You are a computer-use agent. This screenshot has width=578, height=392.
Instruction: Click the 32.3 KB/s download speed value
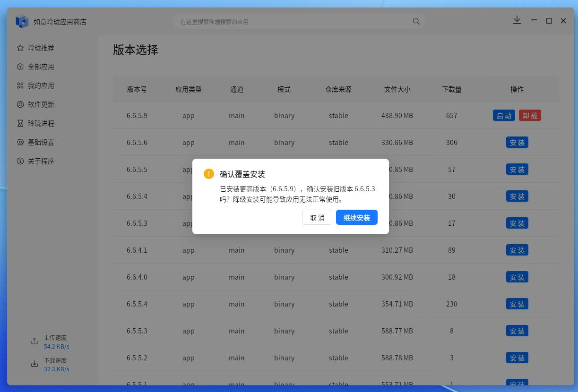coord(57,369)
